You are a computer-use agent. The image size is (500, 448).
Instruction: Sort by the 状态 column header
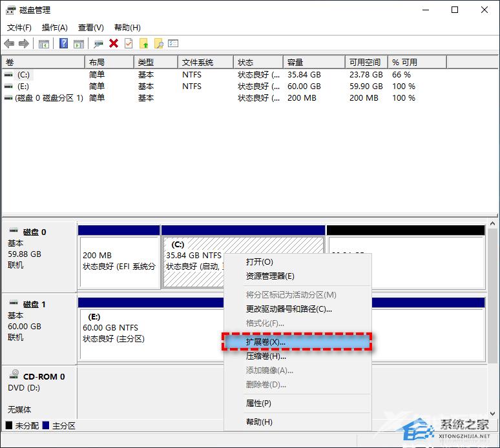[x=258, y=62]
